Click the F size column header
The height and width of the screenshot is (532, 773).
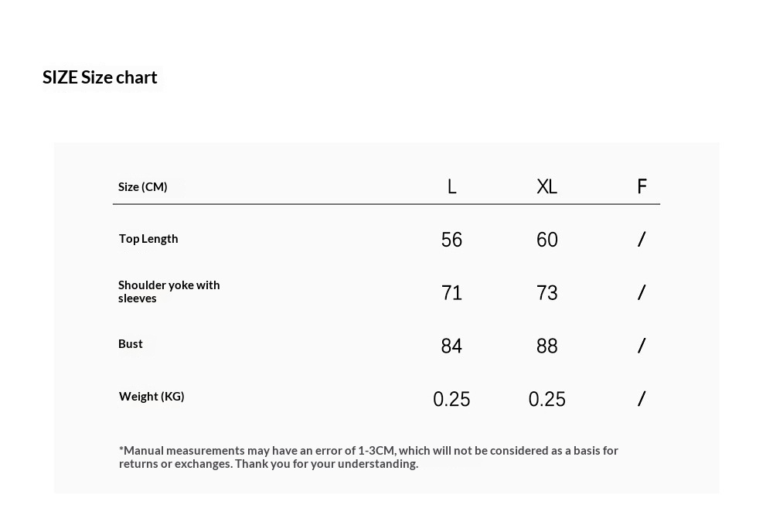[642, 186]
